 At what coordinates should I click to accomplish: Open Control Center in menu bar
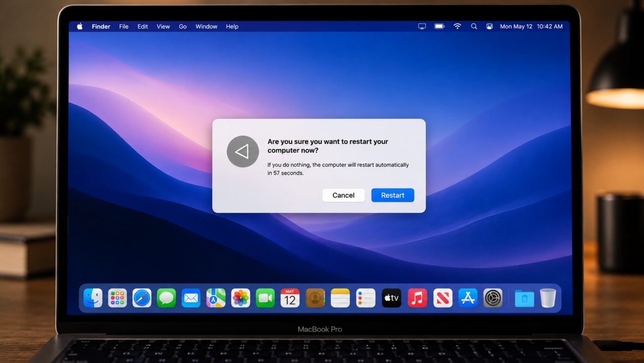[489, 26]
